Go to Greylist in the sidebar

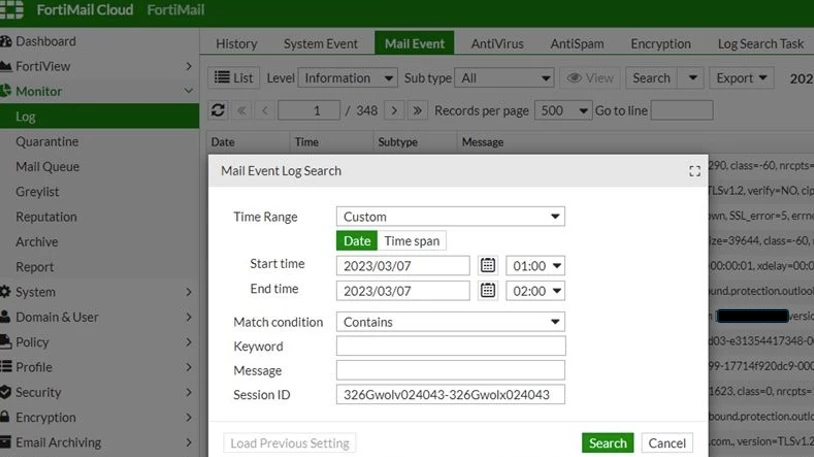point(37,192)
